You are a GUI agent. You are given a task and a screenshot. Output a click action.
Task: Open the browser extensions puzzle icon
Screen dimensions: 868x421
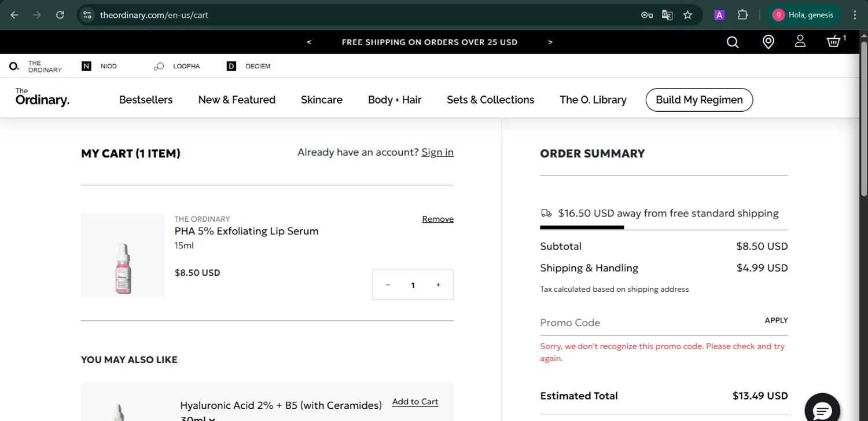(742, 15)
